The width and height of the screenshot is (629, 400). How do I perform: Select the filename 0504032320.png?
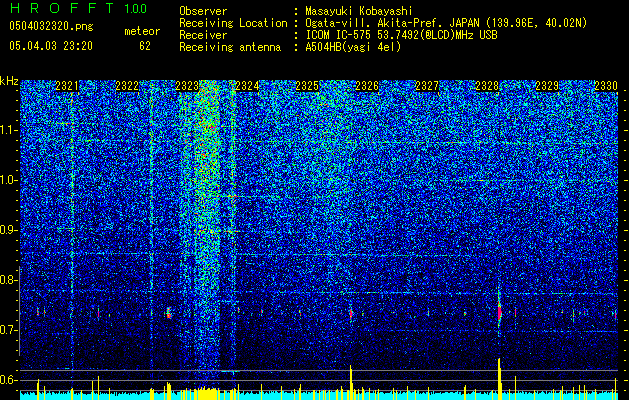point(51,26)
